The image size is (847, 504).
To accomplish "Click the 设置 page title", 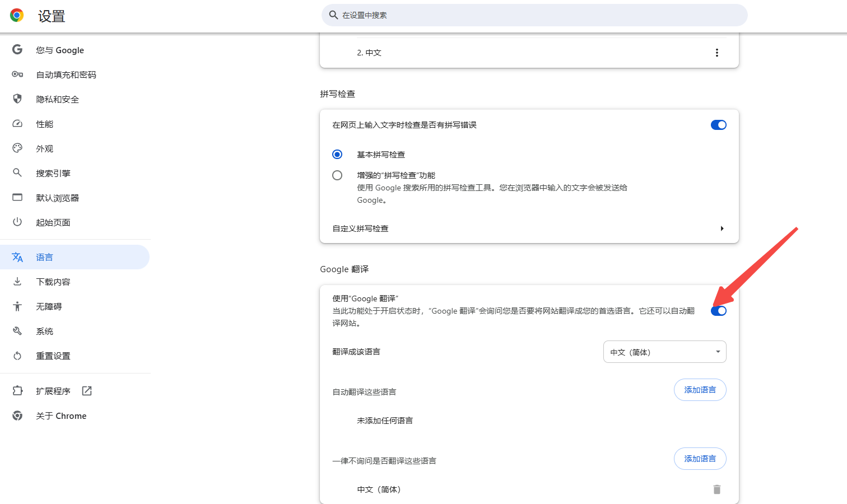I will pos(52,16).
